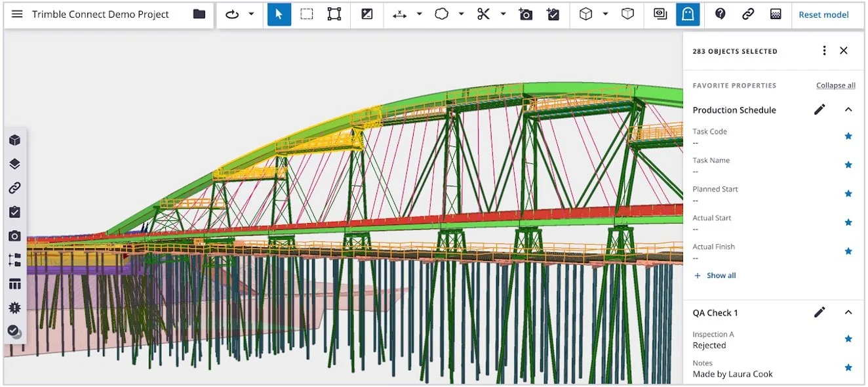
Task: Open the ToDo clipboard tool in toolbar
Action: point(553,14)
